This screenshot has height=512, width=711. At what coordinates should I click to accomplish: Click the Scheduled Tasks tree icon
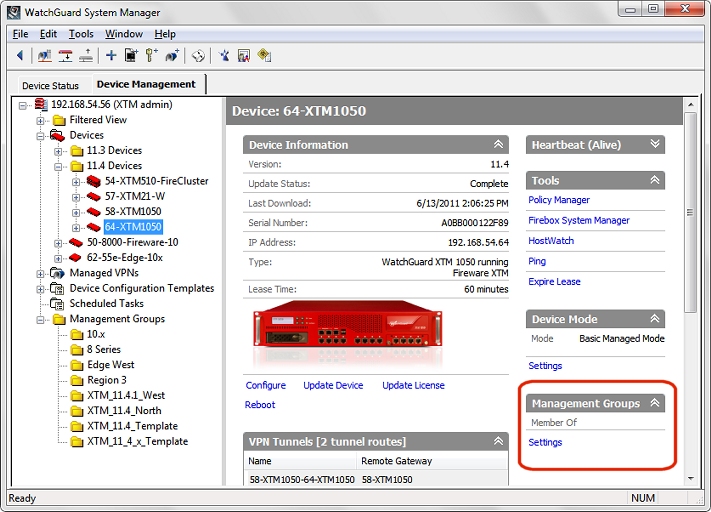tap(58, 303)
